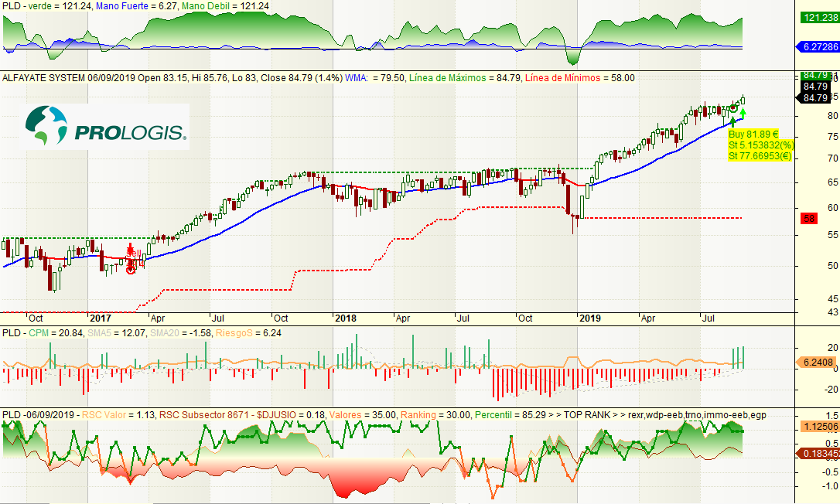Image resolution: width=840 pixels, height=504 pixels.
Task: Select the 'Línea de Mínimos = 58.00' legend
Action: tap(579, 78)
